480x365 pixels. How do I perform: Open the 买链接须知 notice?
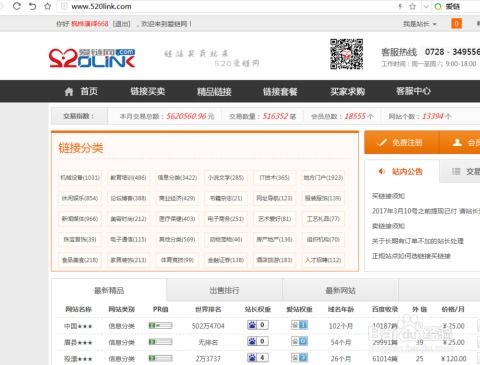[388, 196]
